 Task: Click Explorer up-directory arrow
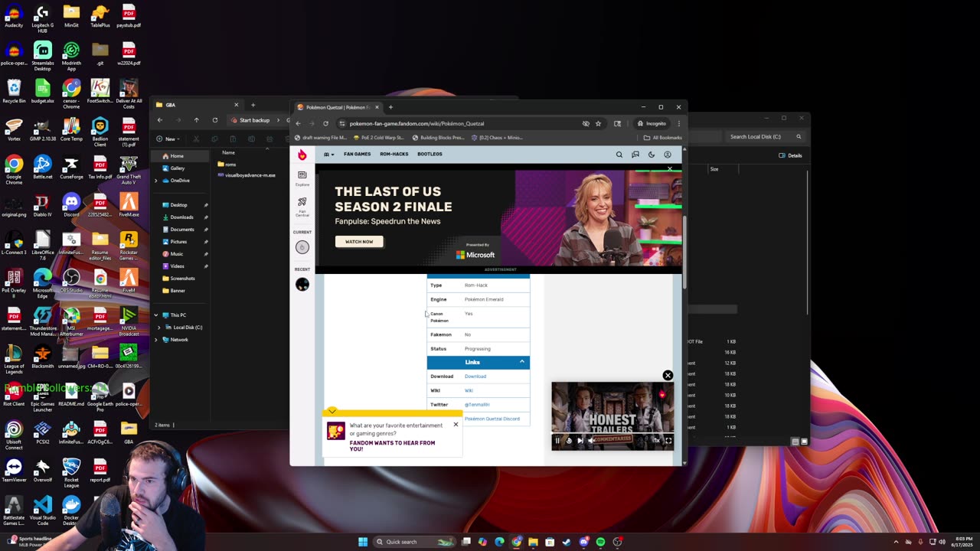(x=196, y=120)
